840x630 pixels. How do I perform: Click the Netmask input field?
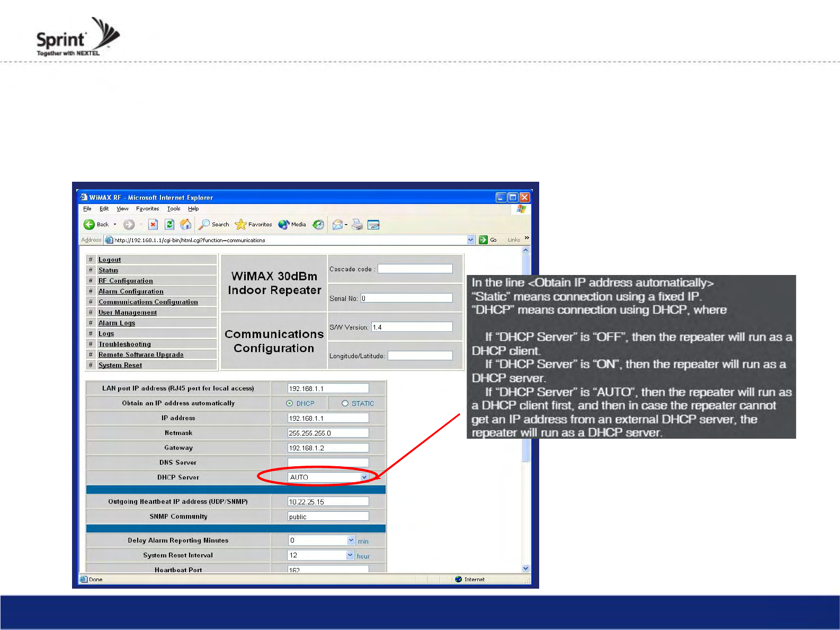(x=328, y=433)
